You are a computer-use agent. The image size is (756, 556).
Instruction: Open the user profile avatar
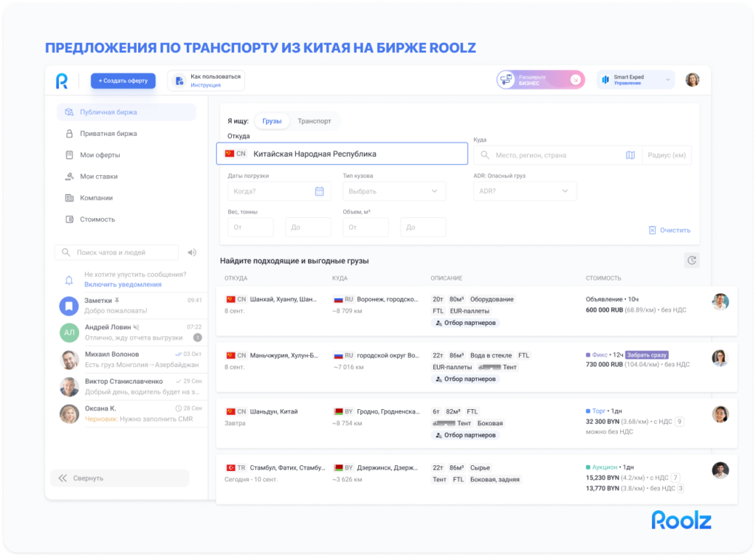[x=693, y=80]
